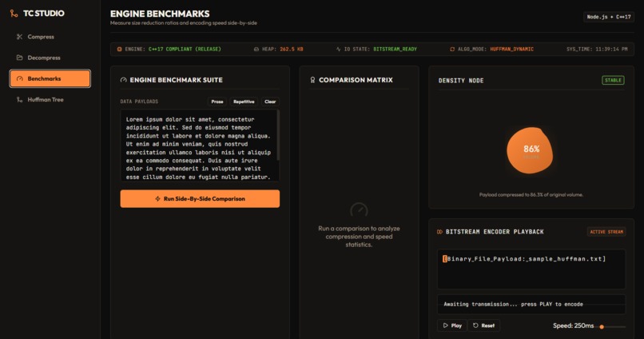Click the award icon beside Comparison Matrix
644x339 pixels.
point(312,80)
